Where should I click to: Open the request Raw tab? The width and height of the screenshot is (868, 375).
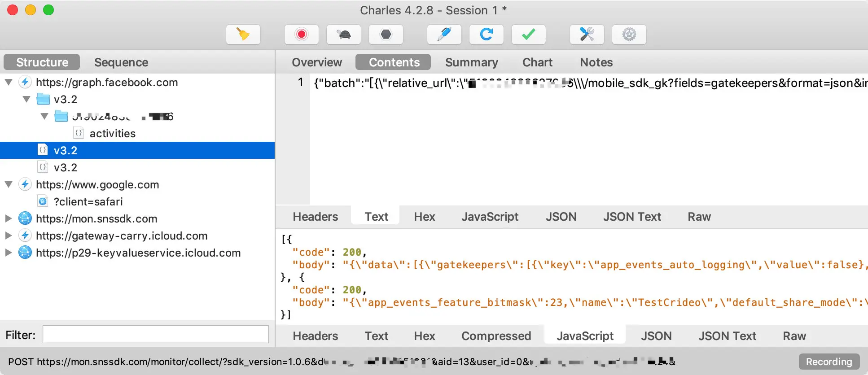click(x=699, y=217)
